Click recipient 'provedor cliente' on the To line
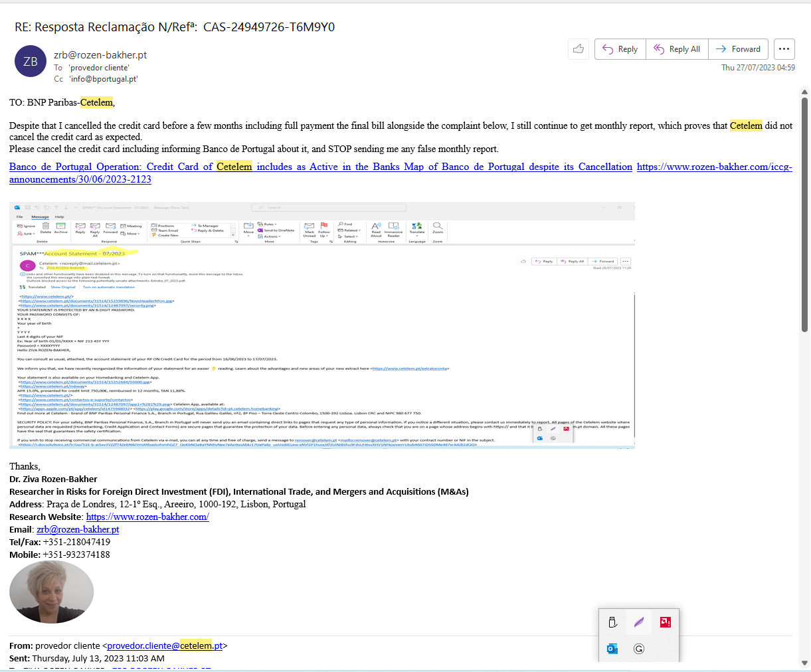Viewport: 811px width, 672px height. coord(99,68)
